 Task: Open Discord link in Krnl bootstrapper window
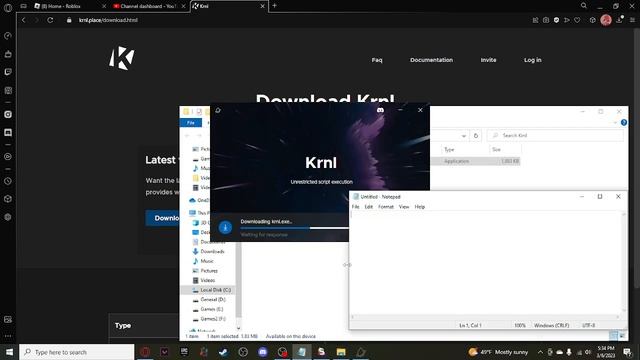[x=380, y=110]
